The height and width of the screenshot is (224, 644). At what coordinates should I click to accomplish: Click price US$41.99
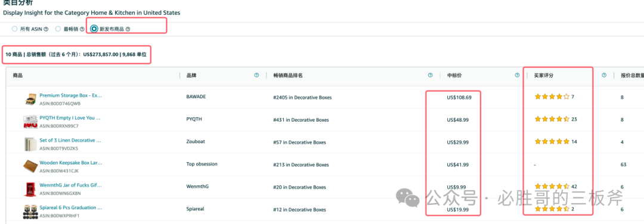tap(458, 165)
